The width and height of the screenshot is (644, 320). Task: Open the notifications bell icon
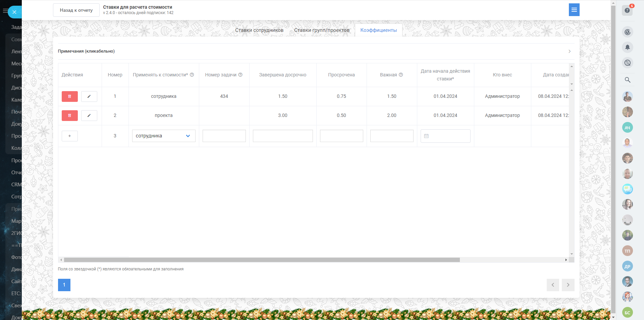pyautogui.click(x=627, y=47)
